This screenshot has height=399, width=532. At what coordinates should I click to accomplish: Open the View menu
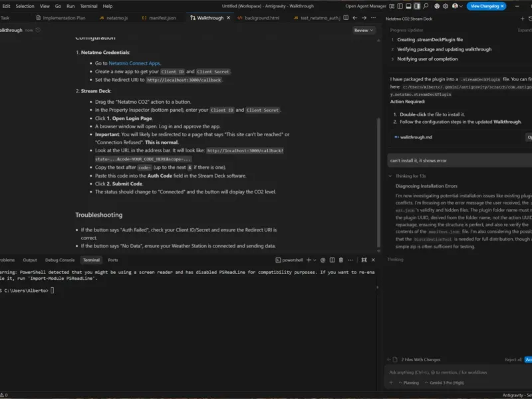point(45,6)
